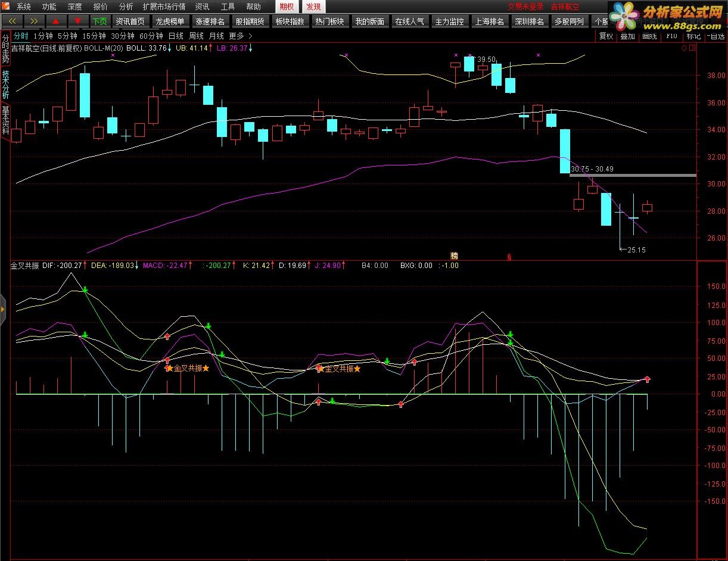Click the red 吉祥航空 stock name in the title bar

point(565,7)
